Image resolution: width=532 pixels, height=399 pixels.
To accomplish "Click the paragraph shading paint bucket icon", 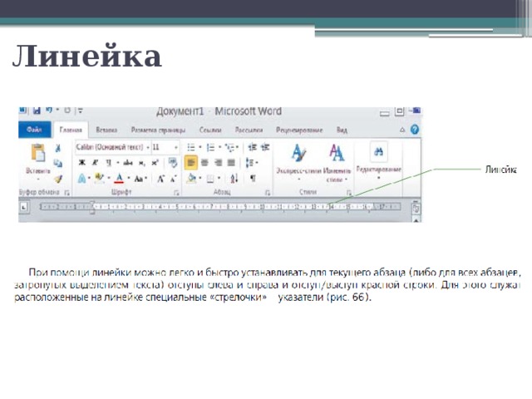I will tap(192, 178).
